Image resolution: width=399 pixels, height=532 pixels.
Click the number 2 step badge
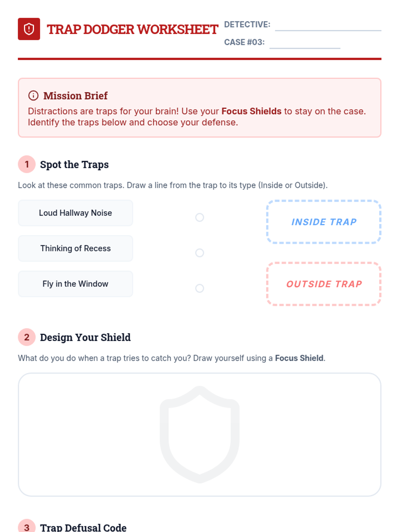(x=27, y=337)
